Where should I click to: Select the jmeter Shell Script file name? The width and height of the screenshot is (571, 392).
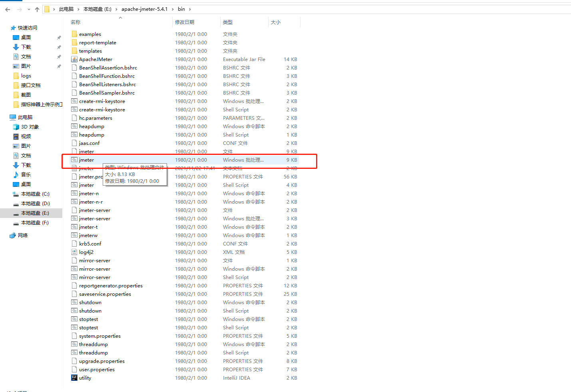pos(87,185)
